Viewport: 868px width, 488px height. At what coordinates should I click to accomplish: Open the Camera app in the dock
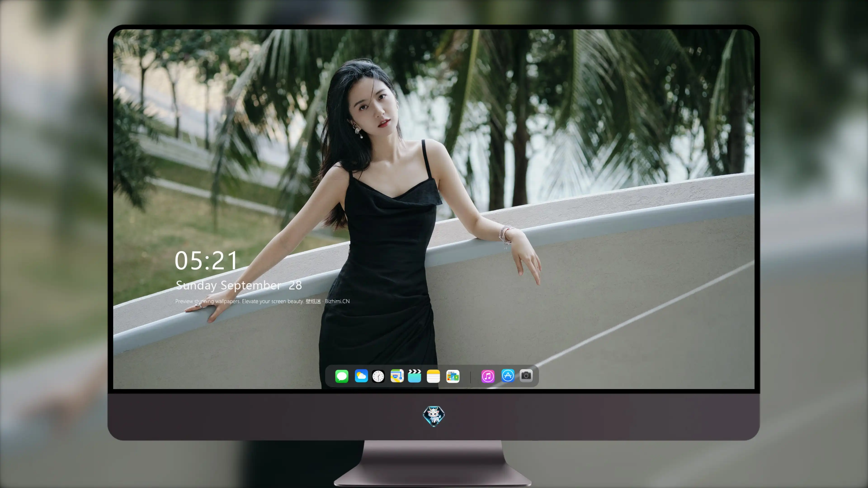click(x=526, y=375)
